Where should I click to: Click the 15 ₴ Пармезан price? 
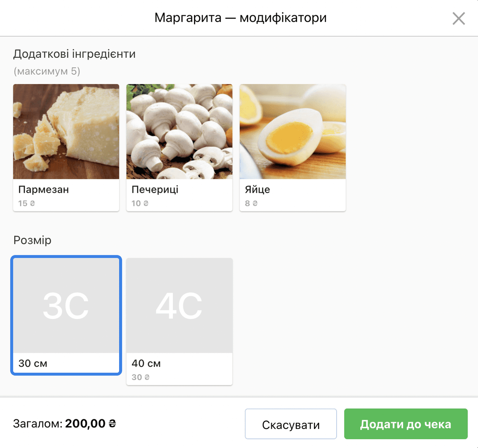[27, 203]
